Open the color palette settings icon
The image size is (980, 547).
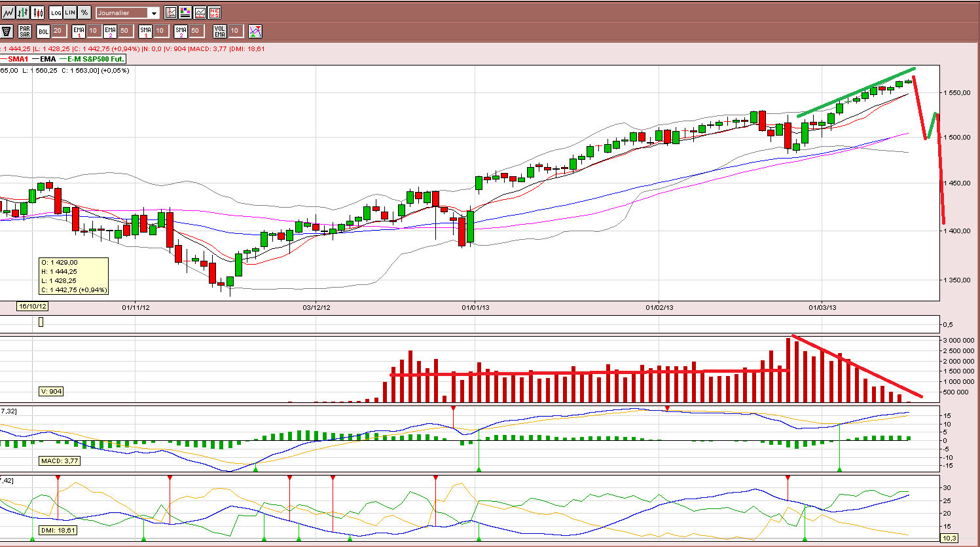(185, 12)
